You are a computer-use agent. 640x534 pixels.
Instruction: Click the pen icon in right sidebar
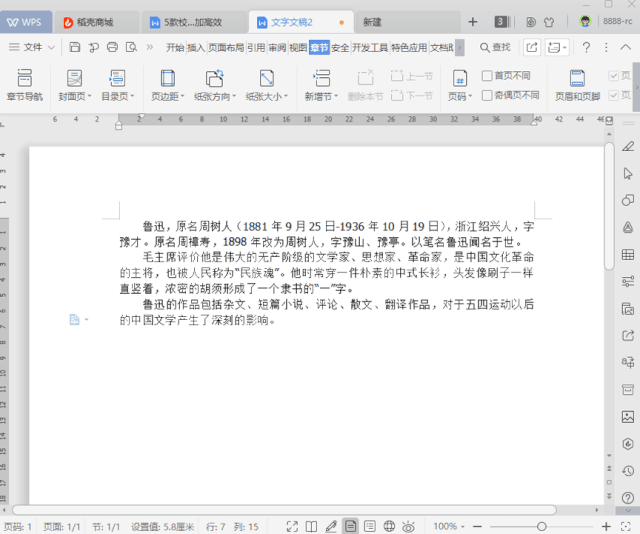628,147
